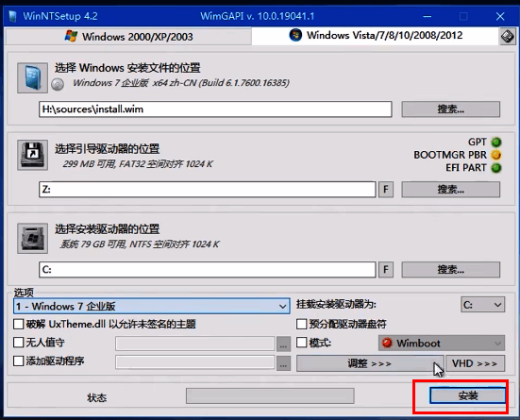The image size is (520, 420).
Task: Click the 299 MB 可用, FAT32 info text
Action: click(x=138, y=164)
